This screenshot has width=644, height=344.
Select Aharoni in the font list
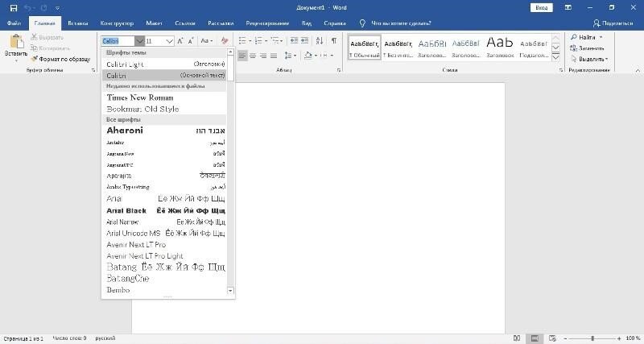click(164, 131)
